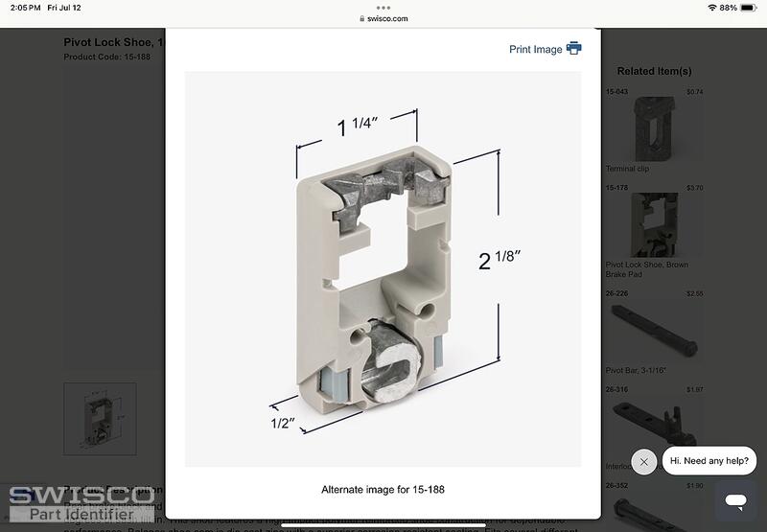Click the 'Related Item(s)' heading

click(x=654, y=71)
